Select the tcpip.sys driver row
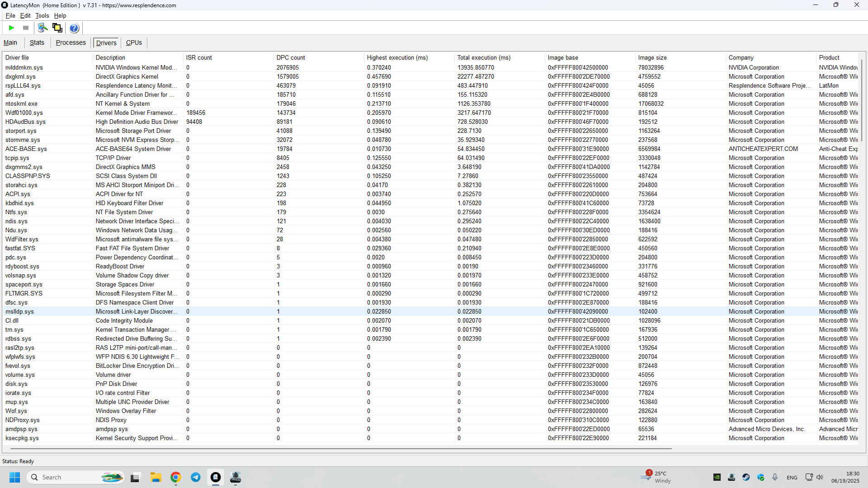Viewport: 868px width, 488px height. tap(430, 158)
